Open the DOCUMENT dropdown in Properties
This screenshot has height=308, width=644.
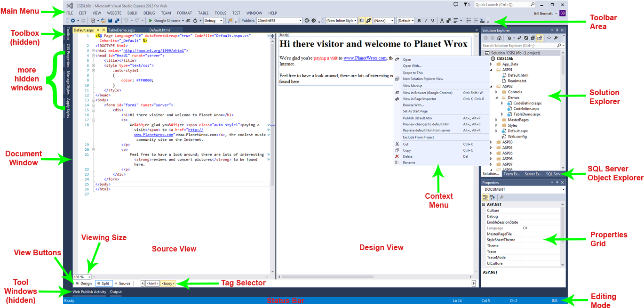pyautogui.click(x=523, y=189)
